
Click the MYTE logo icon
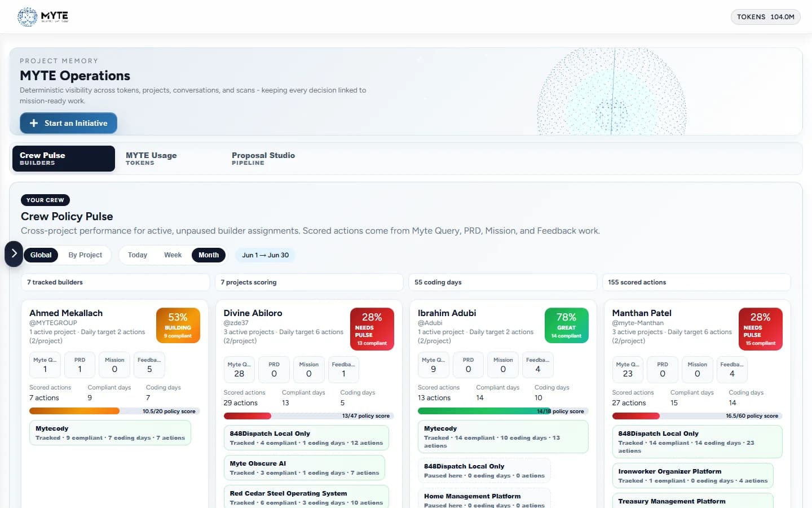click(28, 17)
